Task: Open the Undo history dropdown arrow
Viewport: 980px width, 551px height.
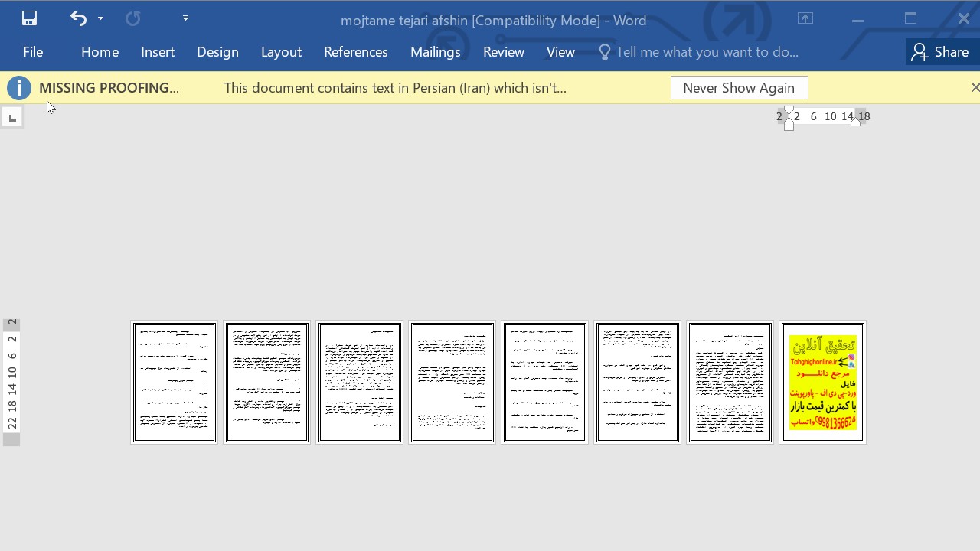Action: 100,18
